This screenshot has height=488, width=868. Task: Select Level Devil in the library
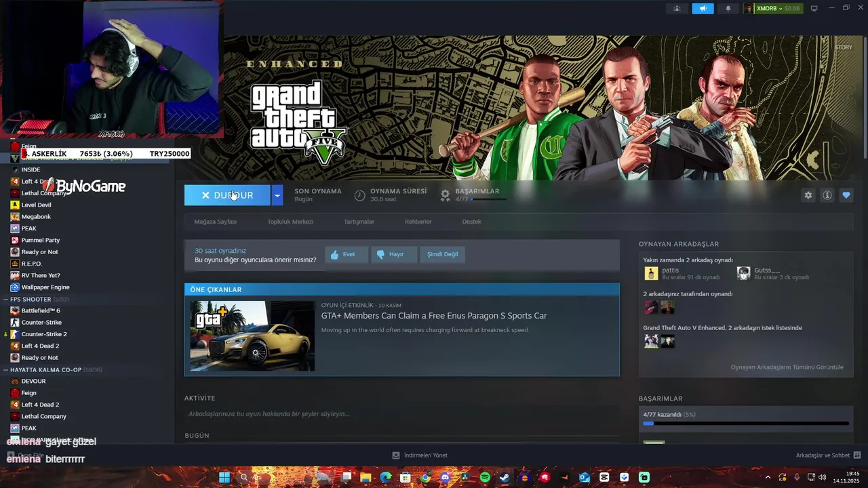[36, 205]
